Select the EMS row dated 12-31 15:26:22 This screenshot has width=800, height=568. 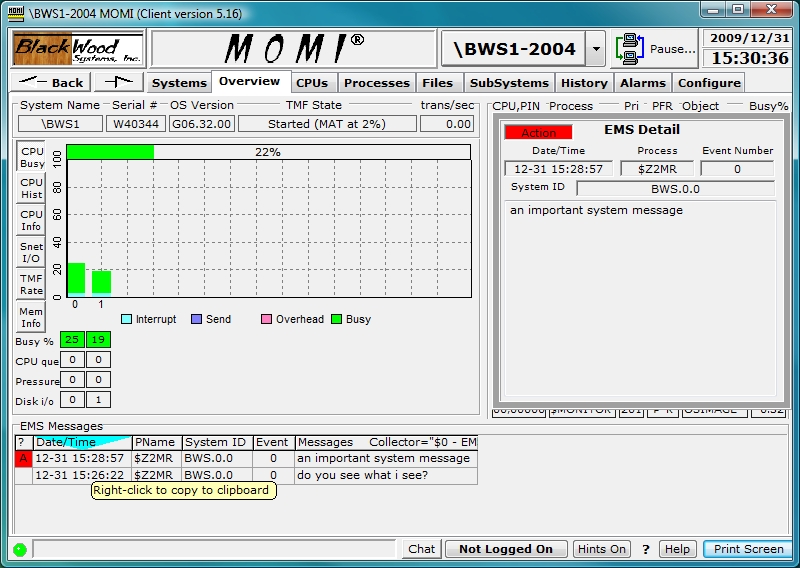246,475
